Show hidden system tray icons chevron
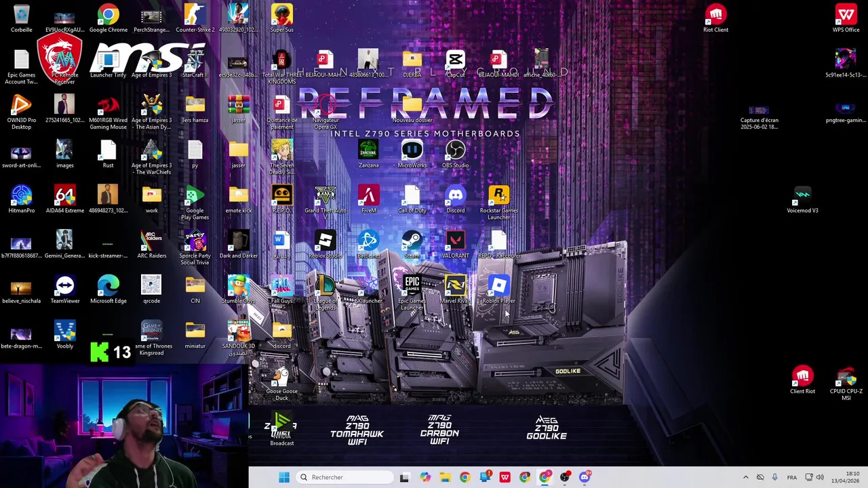This screenshot has width=868, height=488. point(745,477)
